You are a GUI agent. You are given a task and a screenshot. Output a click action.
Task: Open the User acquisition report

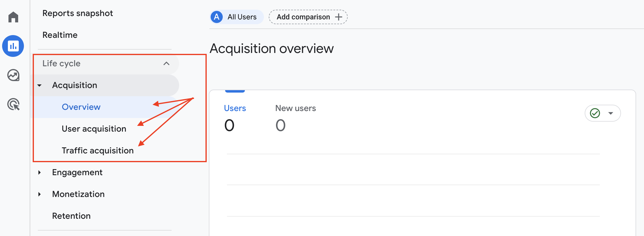click(94, 129)
